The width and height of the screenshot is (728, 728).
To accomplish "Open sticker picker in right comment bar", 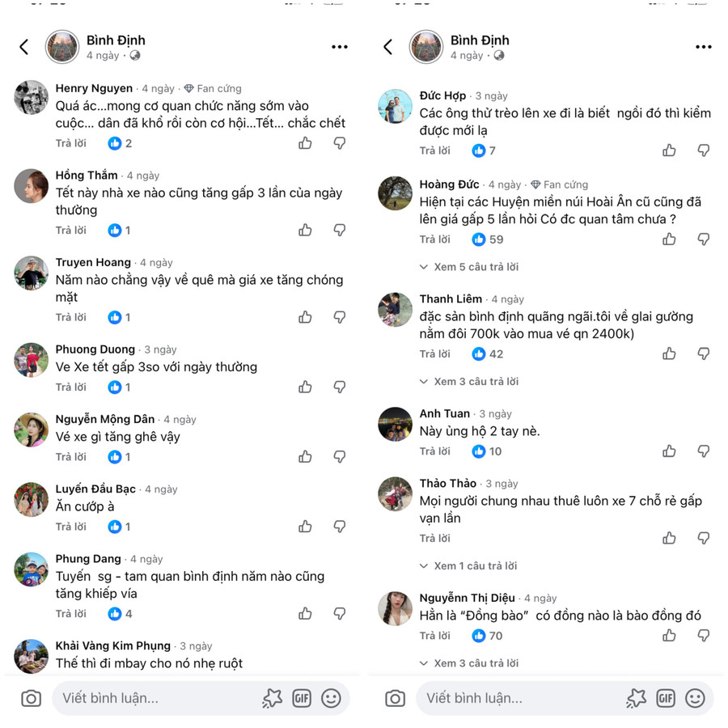I will [637, 698].
